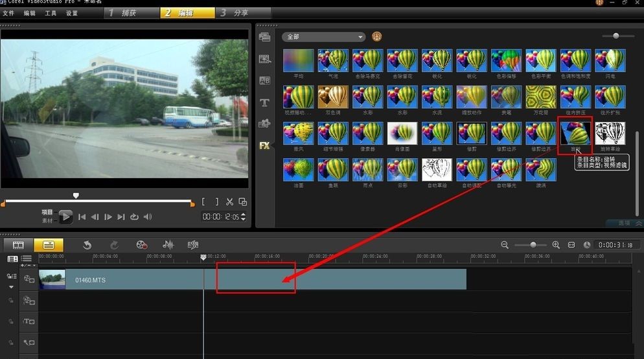Open the 文件 menu
The image size is (644, 359).
pos(8,13)
